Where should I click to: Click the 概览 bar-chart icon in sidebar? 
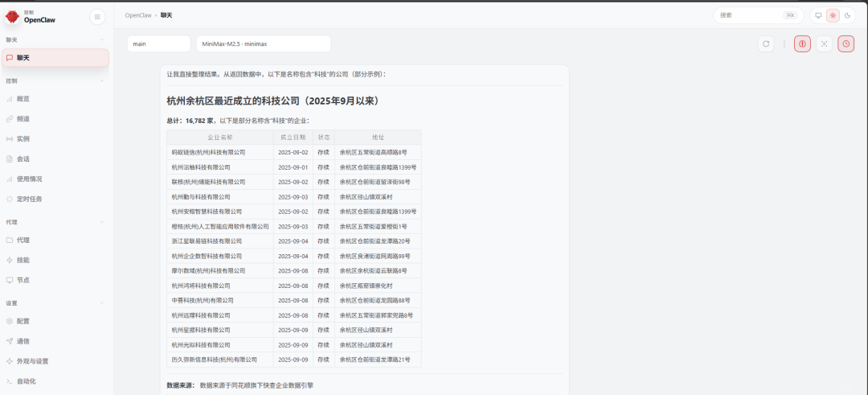point(10,99)
